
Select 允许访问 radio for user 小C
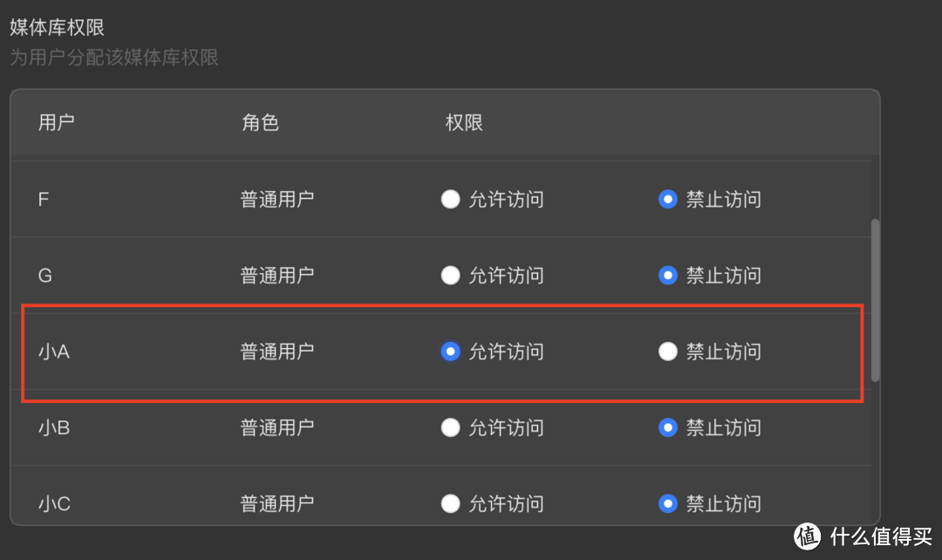pos(450,503)
